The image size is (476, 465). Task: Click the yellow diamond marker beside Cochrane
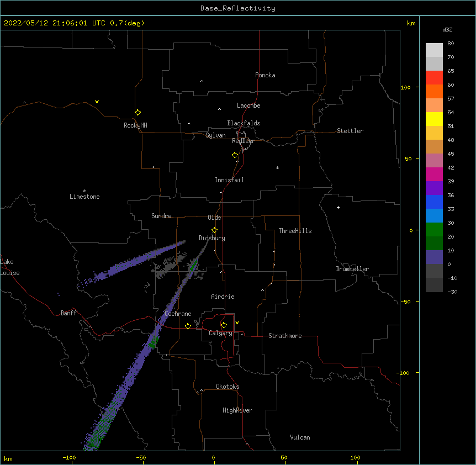pos(188,326)
